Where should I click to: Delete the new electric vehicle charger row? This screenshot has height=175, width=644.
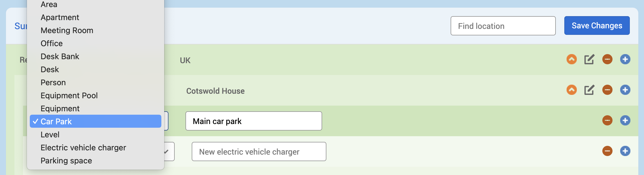pyautogui.click(x=607, y=151)
